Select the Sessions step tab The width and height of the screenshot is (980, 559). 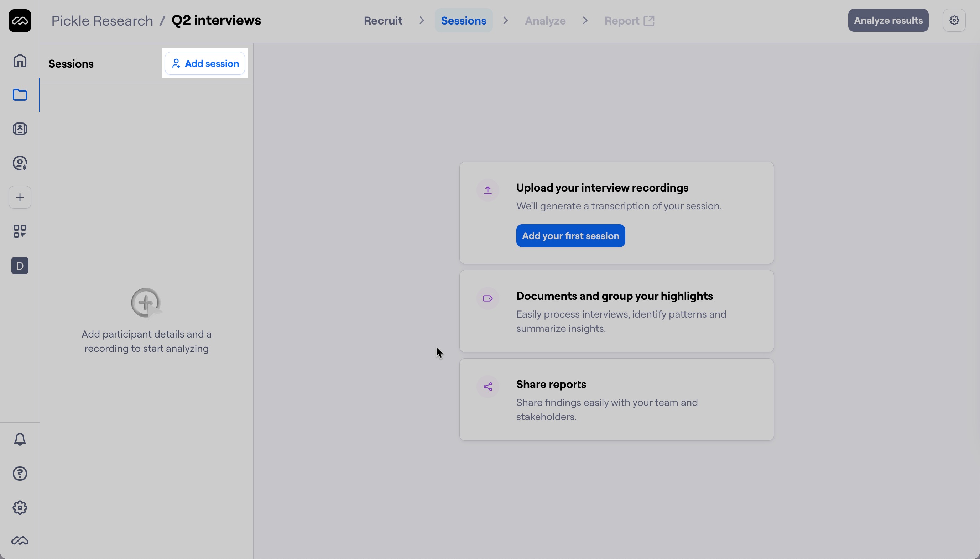[463, 21]
